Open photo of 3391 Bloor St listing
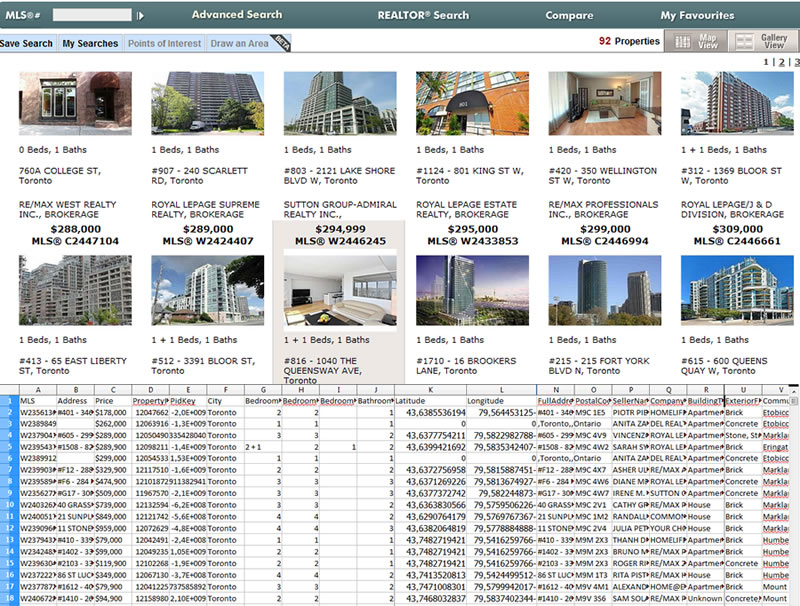The image size is (800, 606). click(208, 290)
